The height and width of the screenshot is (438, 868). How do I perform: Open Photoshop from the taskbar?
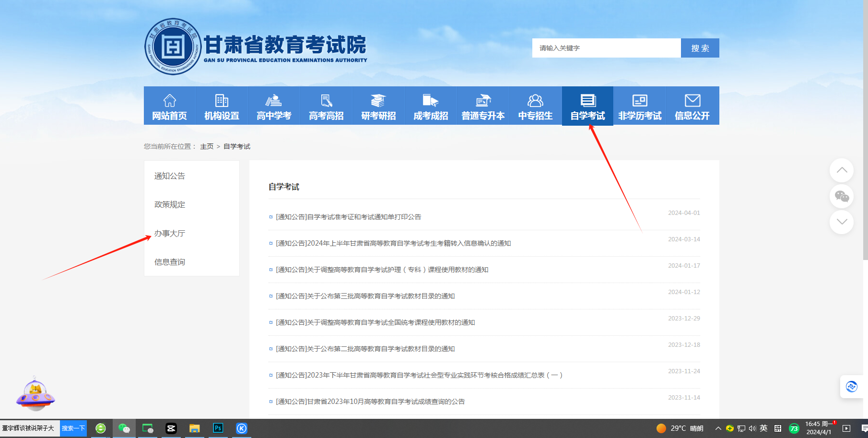pos(218,428)
